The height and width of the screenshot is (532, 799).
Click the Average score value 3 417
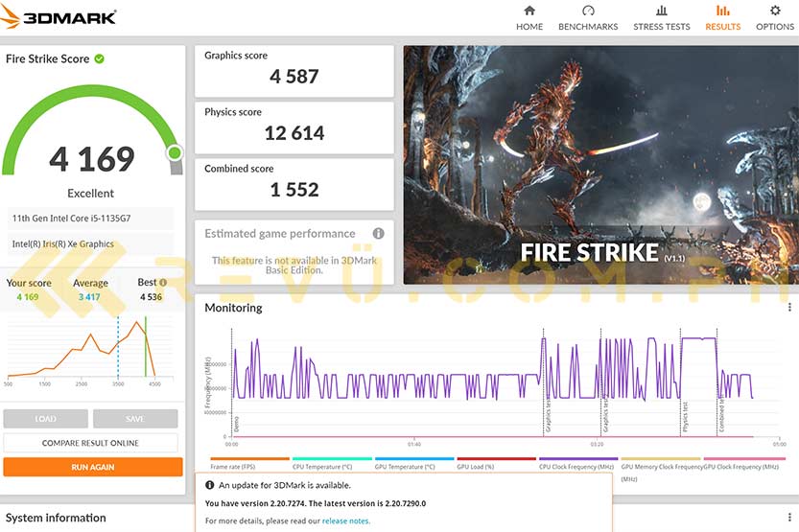pyautogui.click(x=89, y=297)
